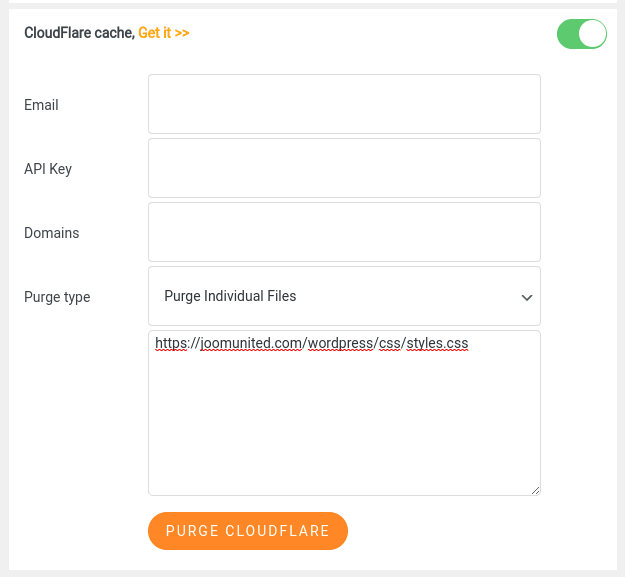This screenshot has height=577, width=625.
Task: Toggle the CloudFlare cache switch
Action: coord(581,34)
